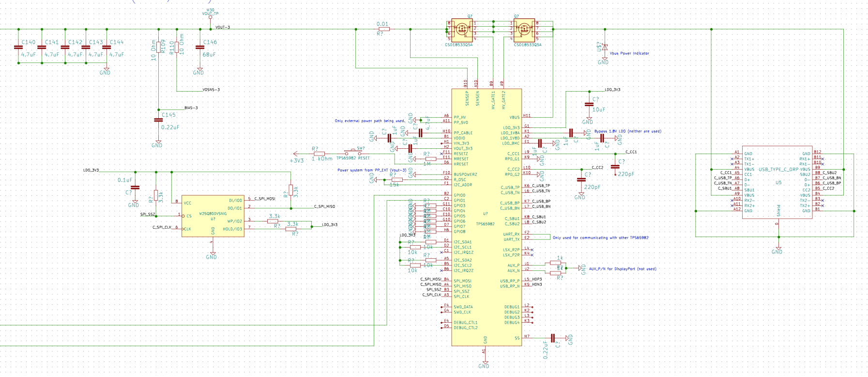Click the 'Only used for communicating with other TPS65982' note
This screenshot has width=868, height=377.
(601, 238)
